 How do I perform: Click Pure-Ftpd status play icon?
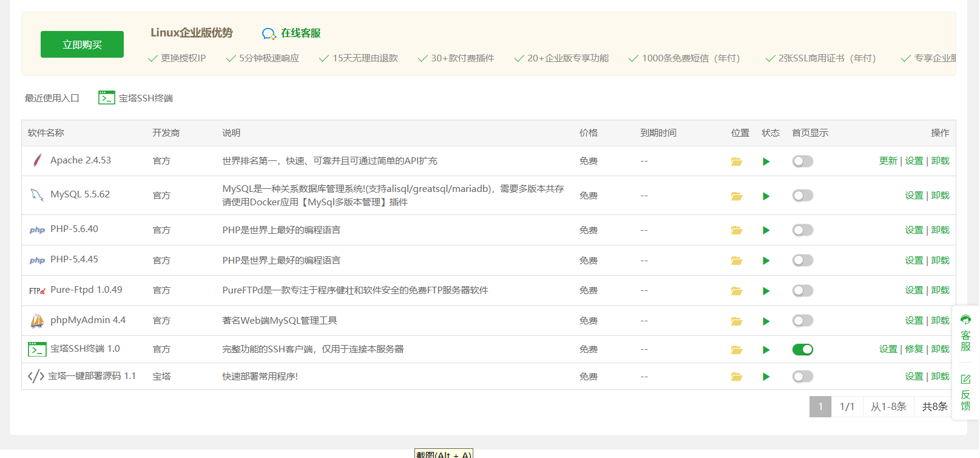click(766, 291)
